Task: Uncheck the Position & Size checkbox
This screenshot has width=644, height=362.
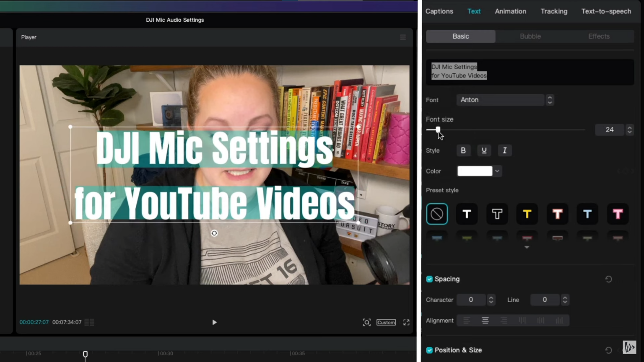Action: point(429,350)
